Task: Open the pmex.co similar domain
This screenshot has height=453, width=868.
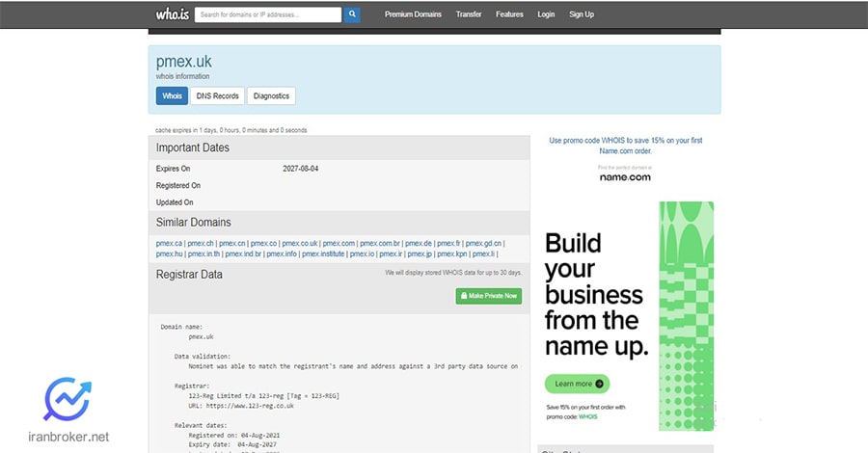Action: coord(263,244)
